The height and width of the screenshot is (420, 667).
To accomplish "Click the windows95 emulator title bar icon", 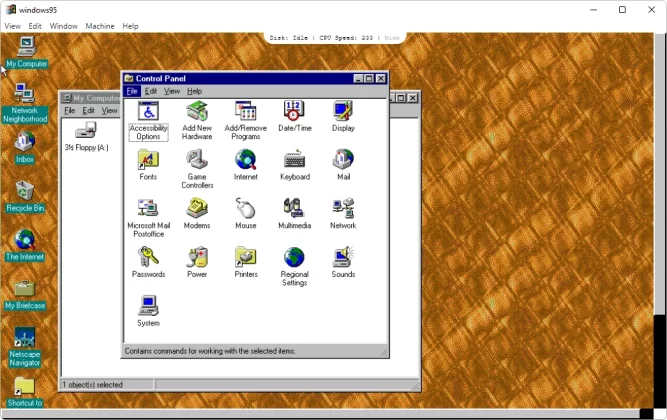I will [x=11, y=9].
